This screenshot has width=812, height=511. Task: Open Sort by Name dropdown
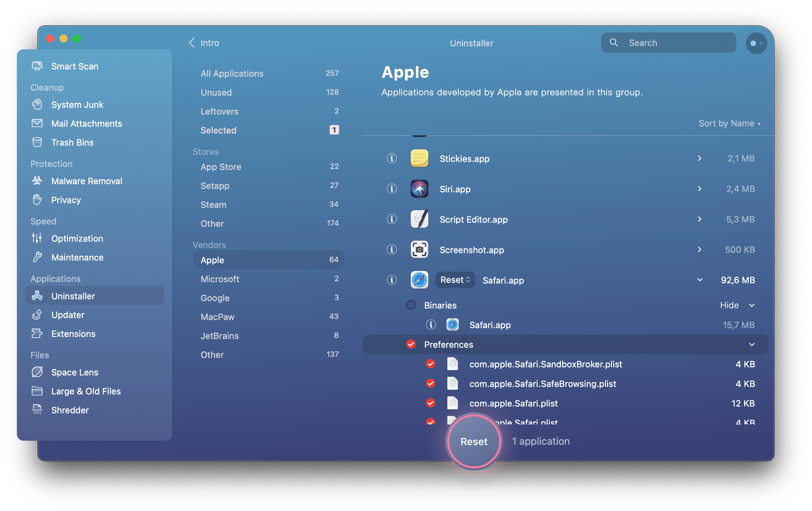click(730, 123)
